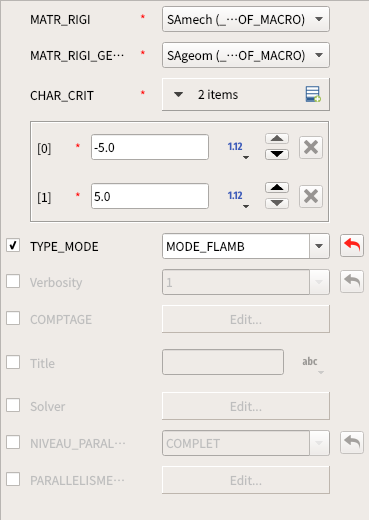Tick the Title checkbox
Viewport: 369px width, 520px height.
click(x=13, y=362)
